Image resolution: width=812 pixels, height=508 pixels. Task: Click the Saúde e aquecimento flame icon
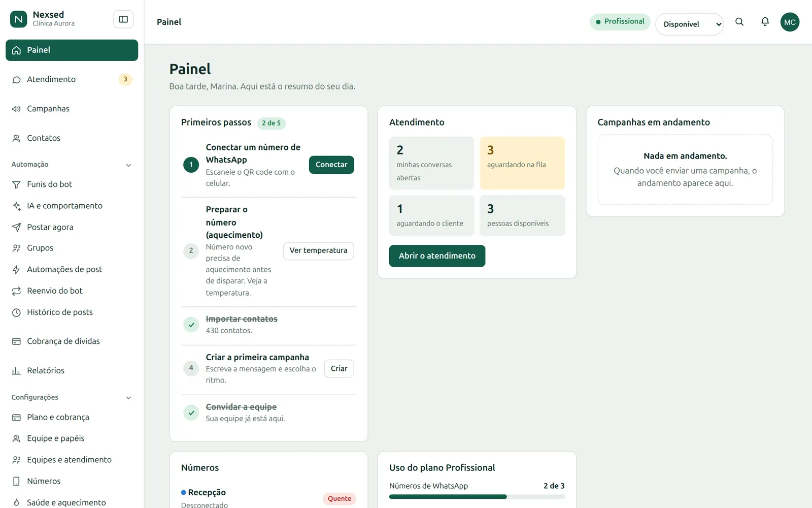click(x=16, y=502)
